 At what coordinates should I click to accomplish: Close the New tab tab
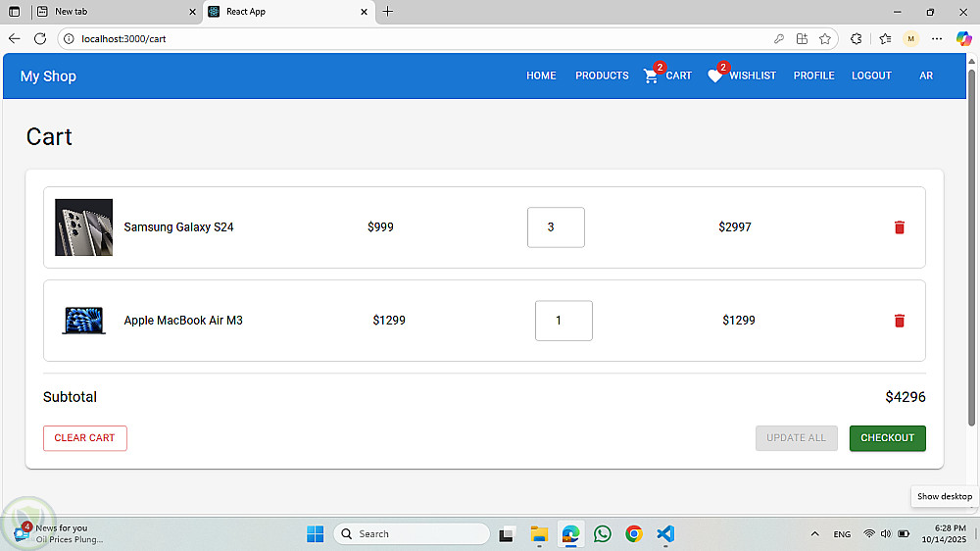point(192,11)
